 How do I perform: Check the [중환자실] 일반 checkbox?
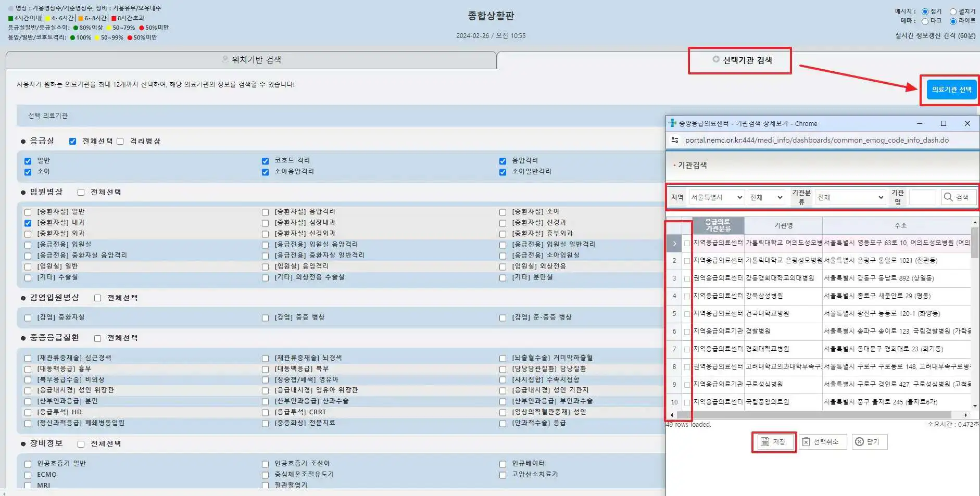click(28, 212)
